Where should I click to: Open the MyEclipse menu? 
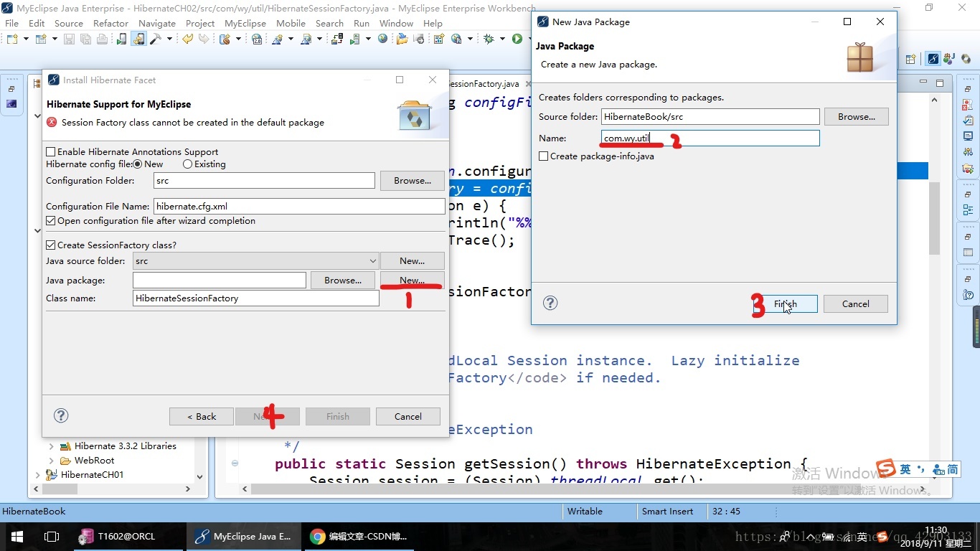[x=245, y=23]
